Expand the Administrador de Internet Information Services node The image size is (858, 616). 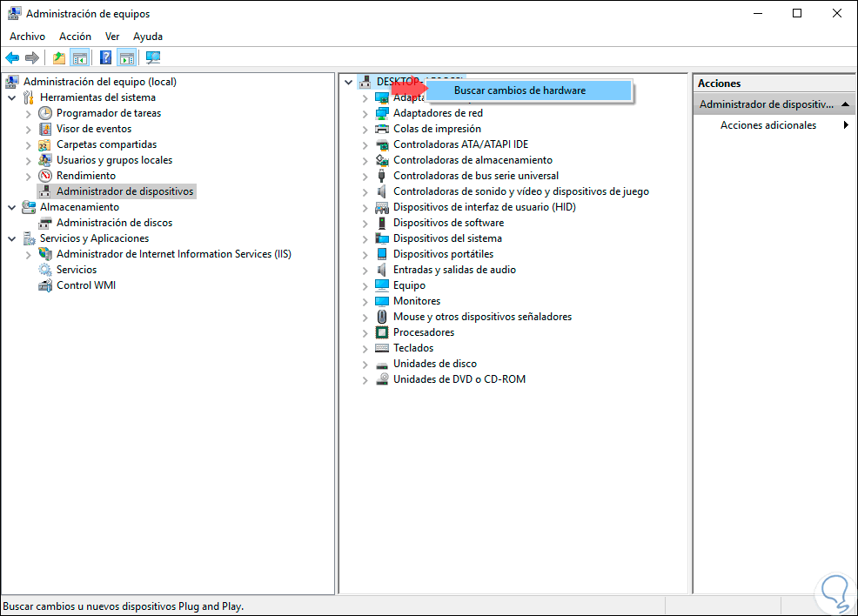pyautogui.click(x=29, y=254)
